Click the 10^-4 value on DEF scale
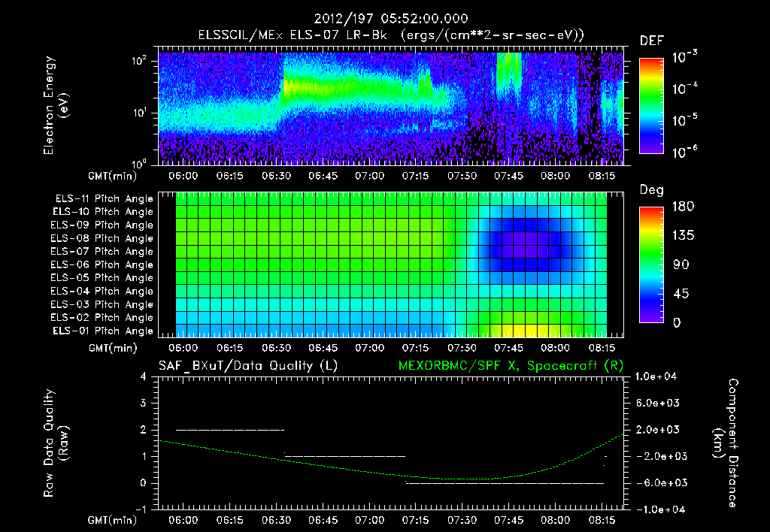Screen dimensions: 770x532 [685, 89]
